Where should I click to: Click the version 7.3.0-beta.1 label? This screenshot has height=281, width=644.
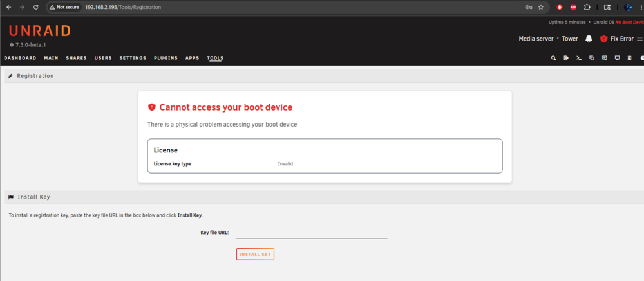click(30, 45)
